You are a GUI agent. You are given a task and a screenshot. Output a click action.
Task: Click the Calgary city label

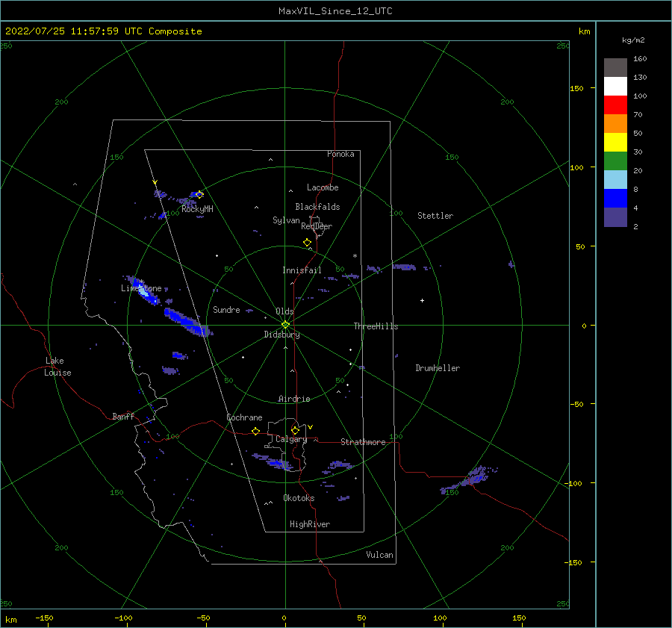click(291, 439)
